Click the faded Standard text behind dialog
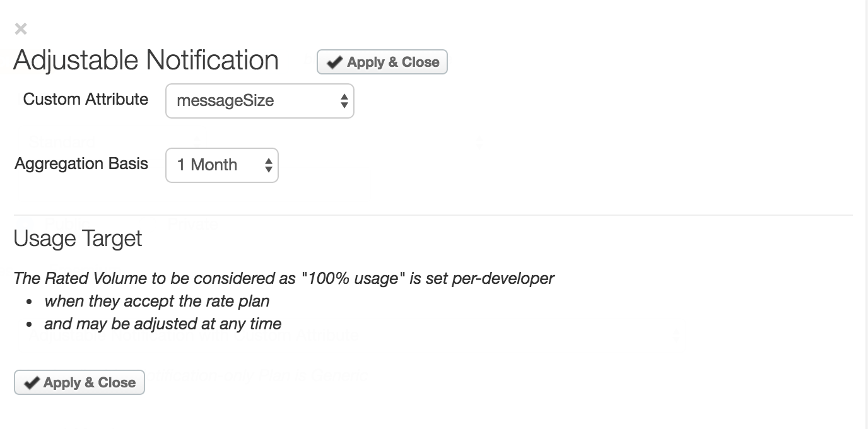The height and width of the screenshot is (429, 868). coord(62,141)
